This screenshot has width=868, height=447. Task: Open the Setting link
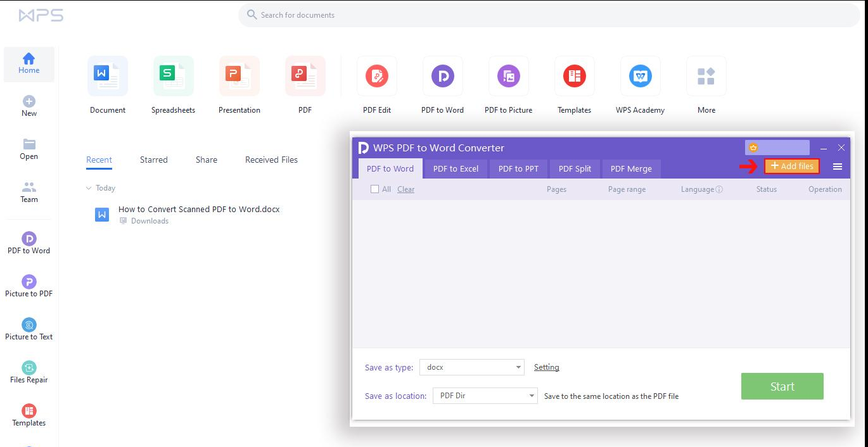[547, 367]
